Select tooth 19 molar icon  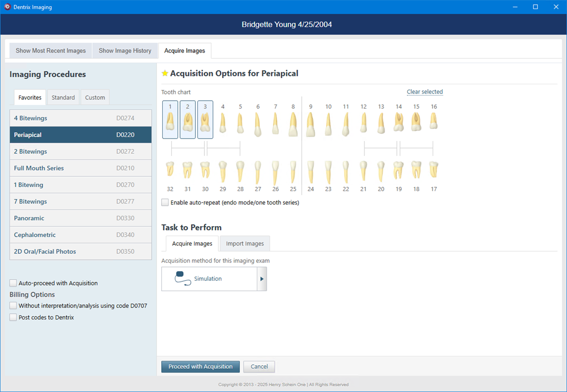(x=398, y=170)
